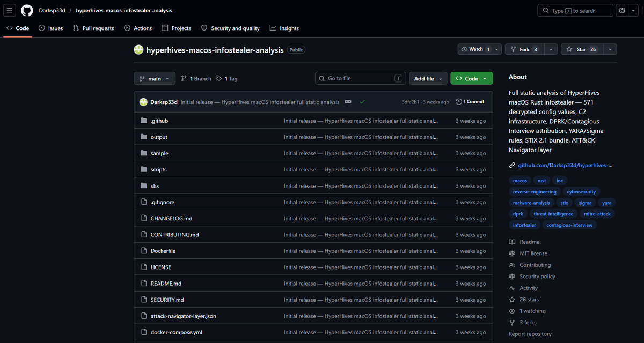
Task: Open commit hash 3dfe2b1
Action: click(412, 102)
